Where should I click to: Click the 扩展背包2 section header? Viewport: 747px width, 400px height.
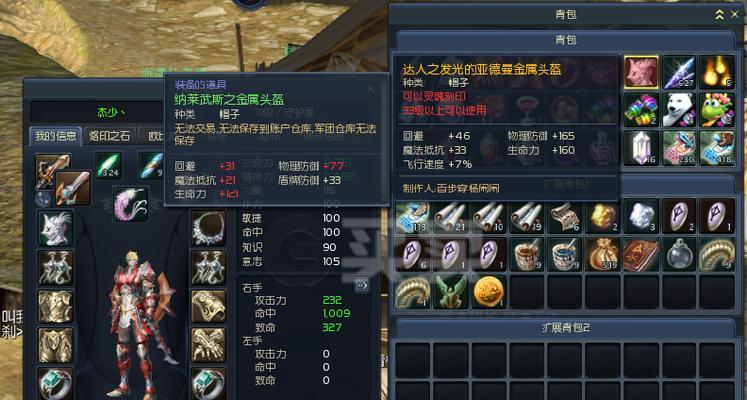click(565, 328)
